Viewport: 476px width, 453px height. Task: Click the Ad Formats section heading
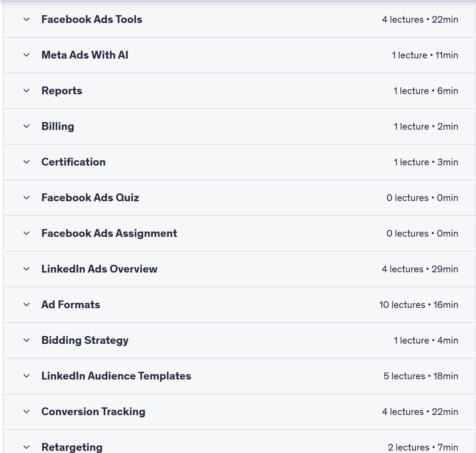click(71, 305)
